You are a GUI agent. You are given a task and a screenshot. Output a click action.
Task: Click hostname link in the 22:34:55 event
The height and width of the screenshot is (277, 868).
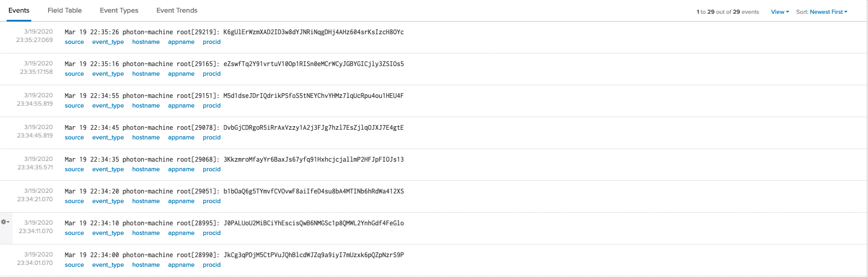(146, 106)
